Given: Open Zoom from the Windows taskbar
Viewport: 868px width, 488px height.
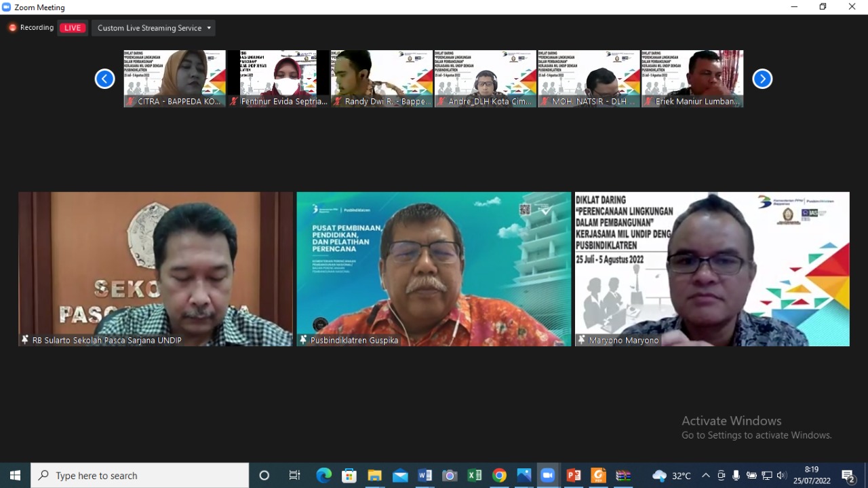Looking at the screenshot, I should [x=547, y=476].
